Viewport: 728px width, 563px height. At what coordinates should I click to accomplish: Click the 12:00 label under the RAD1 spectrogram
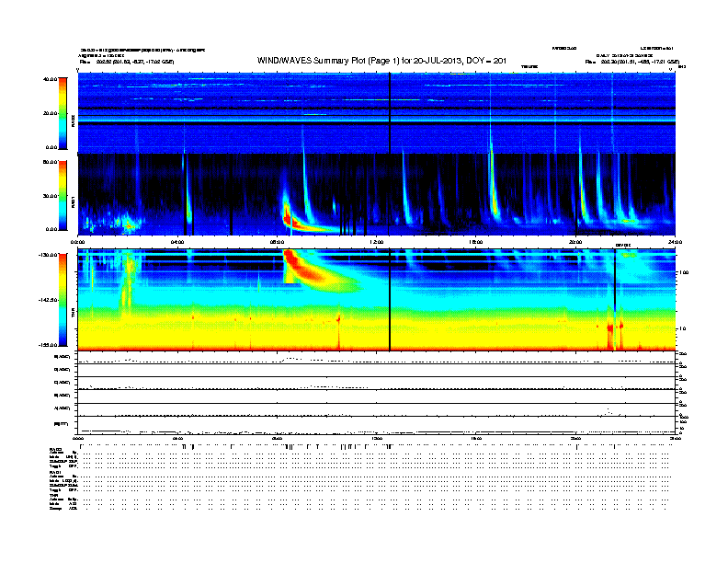coord(376,242)
